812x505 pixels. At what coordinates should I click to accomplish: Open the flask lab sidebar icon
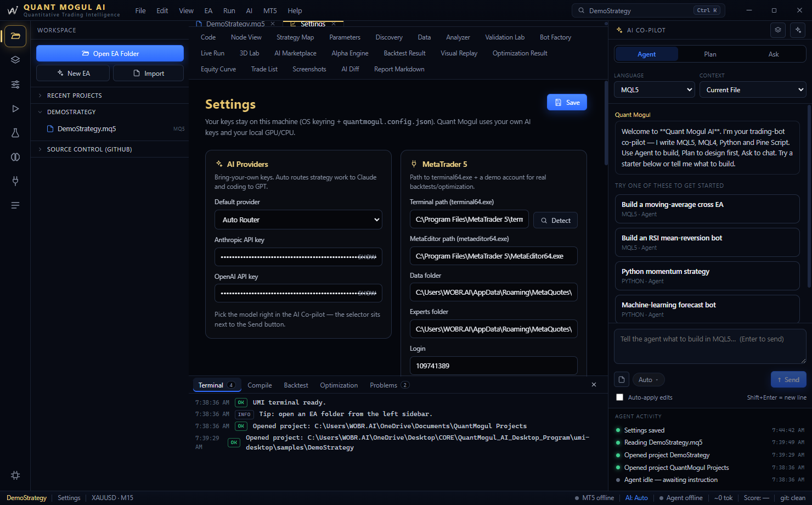(x=15, y=133)
